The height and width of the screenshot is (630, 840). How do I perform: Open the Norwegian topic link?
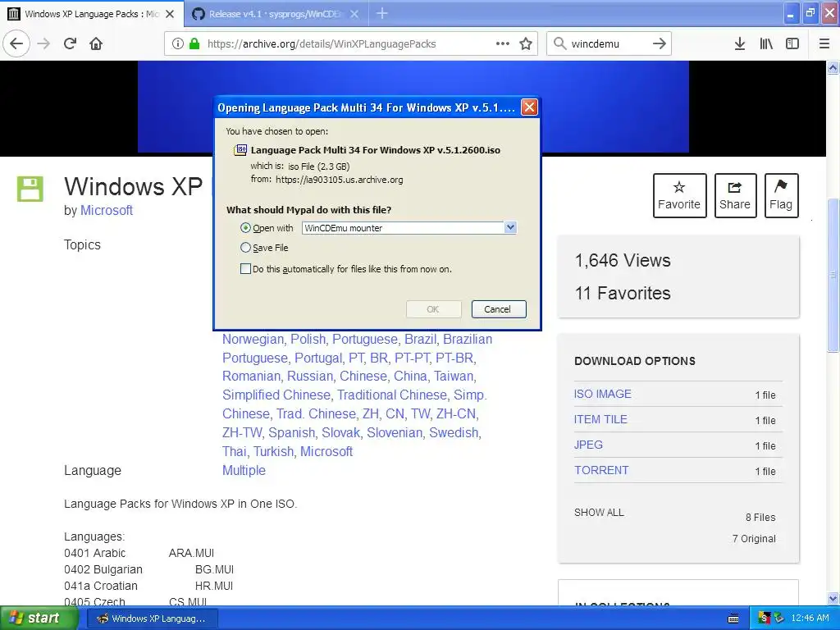coord(253,340)
